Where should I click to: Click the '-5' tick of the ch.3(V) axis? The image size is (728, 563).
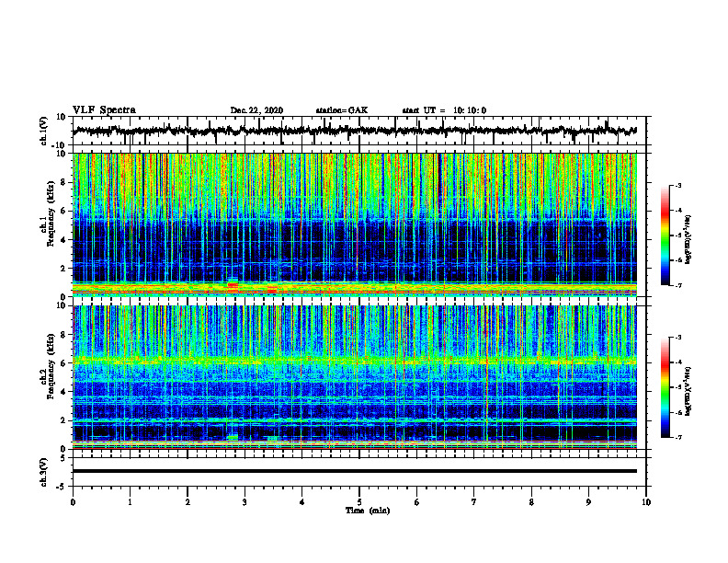point(62,487)
